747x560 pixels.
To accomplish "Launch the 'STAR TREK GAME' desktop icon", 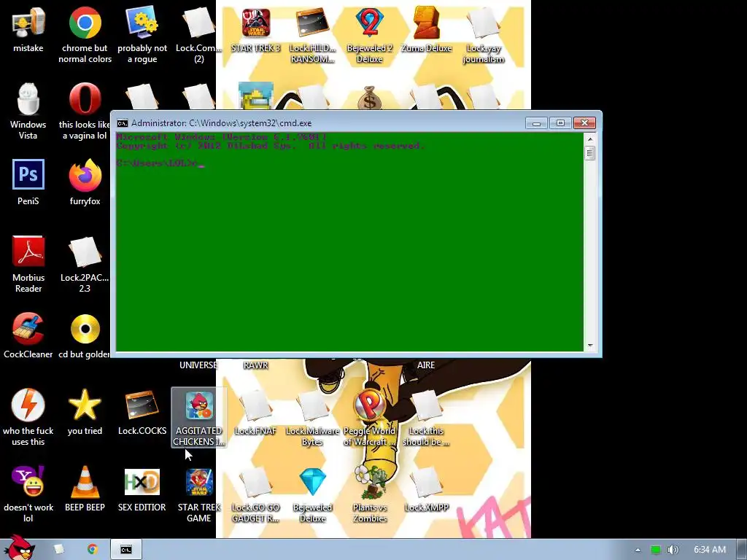I will click(x=198, y=482).
